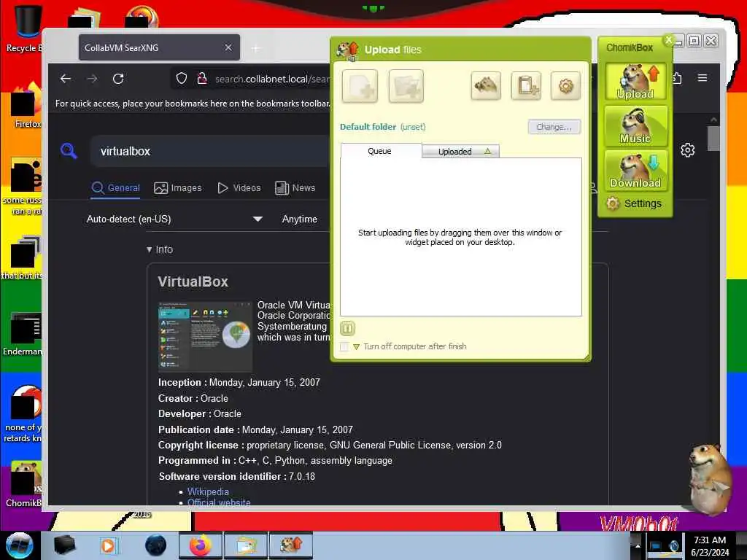Open the Windows Start menu
This screenshot has height=560, width=747.
pyautogui.click(x=19, y=545)
